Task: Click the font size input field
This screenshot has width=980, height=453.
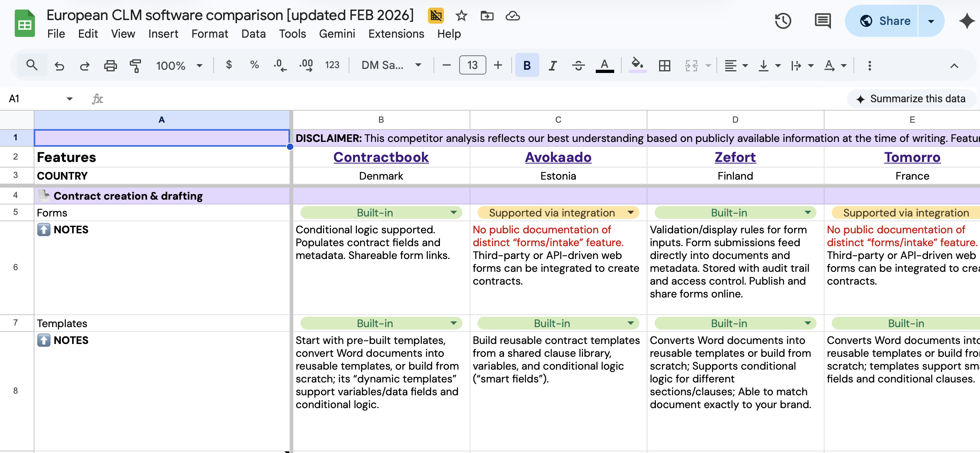Action: 472,65
